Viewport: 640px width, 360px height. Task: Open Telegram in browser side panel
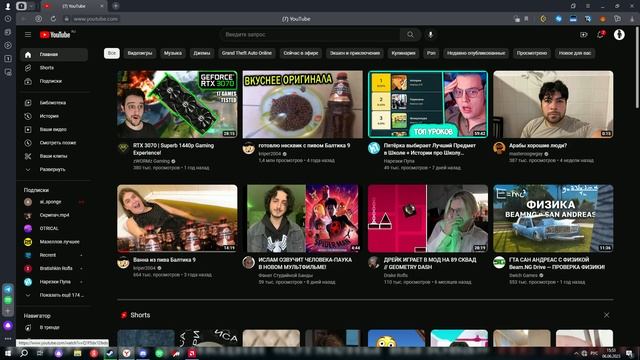tap(8, 289)
